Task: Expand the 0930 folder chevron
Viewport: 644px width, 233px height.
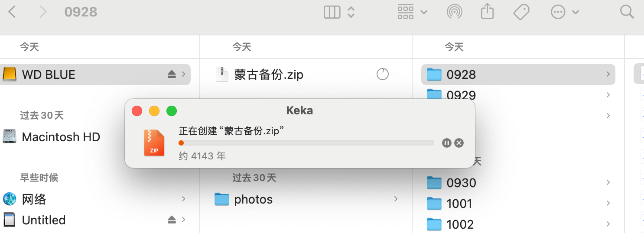Action: 608,183
